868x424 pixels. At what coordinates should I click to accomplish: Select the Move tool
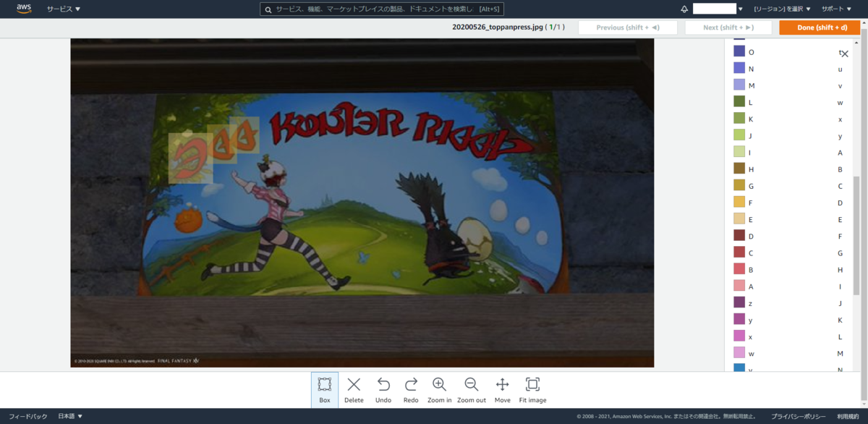tap(503, 390)
